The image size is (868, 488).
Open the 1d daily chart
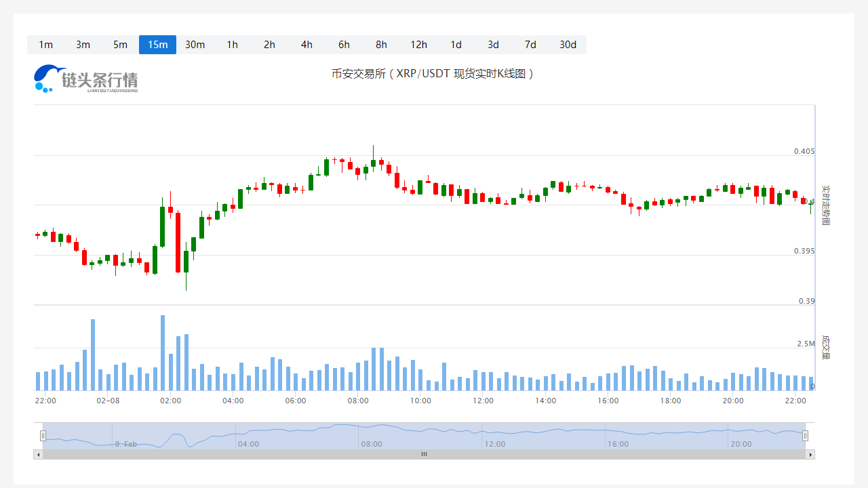(x=456, y=45)
